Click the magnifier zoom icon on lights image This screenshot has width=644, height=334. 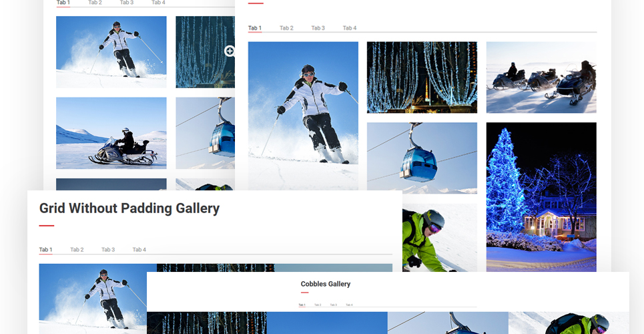(x=230, y=51)
